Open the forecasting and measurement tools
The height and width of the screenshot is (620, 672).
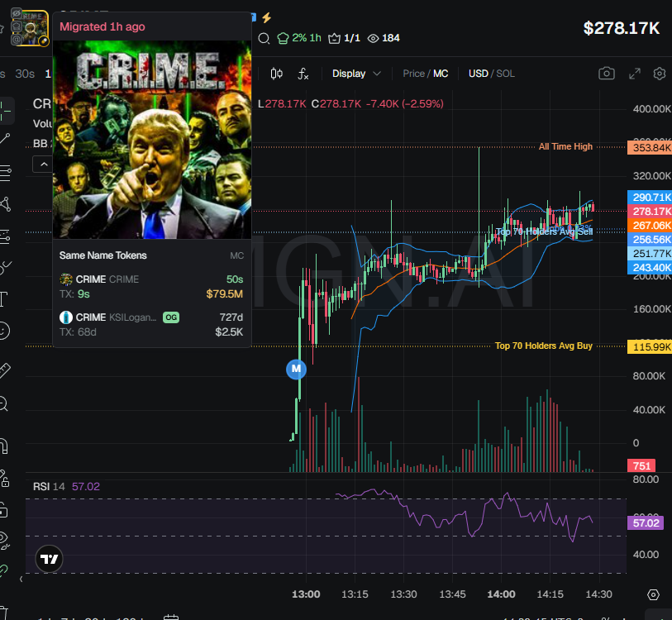pyautogui.click(x=5, y=236)
